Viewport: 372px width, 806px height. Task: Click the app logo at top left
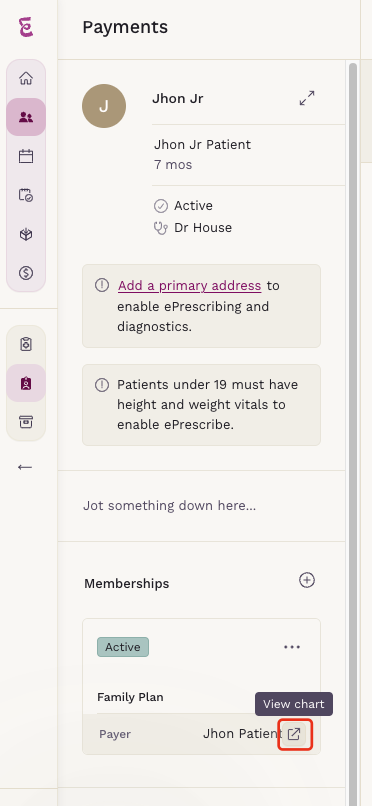click(x=26, y=27)
